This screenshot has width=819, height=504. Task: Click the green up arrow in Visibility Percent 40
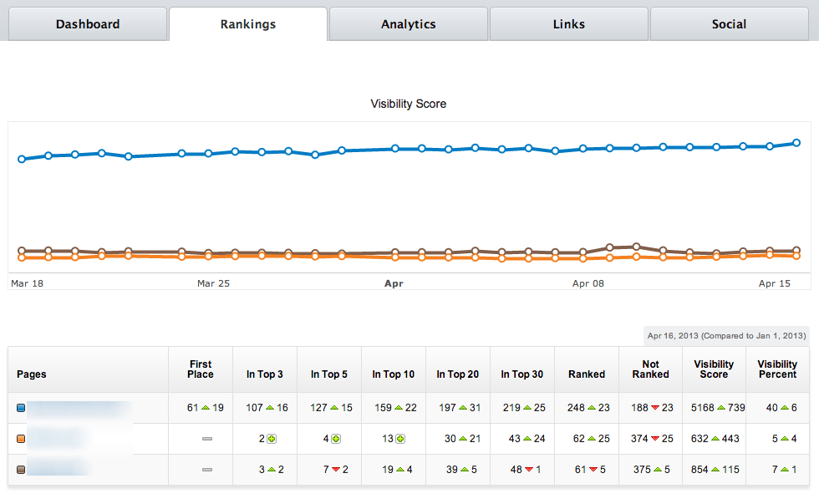tap(785, 407)
